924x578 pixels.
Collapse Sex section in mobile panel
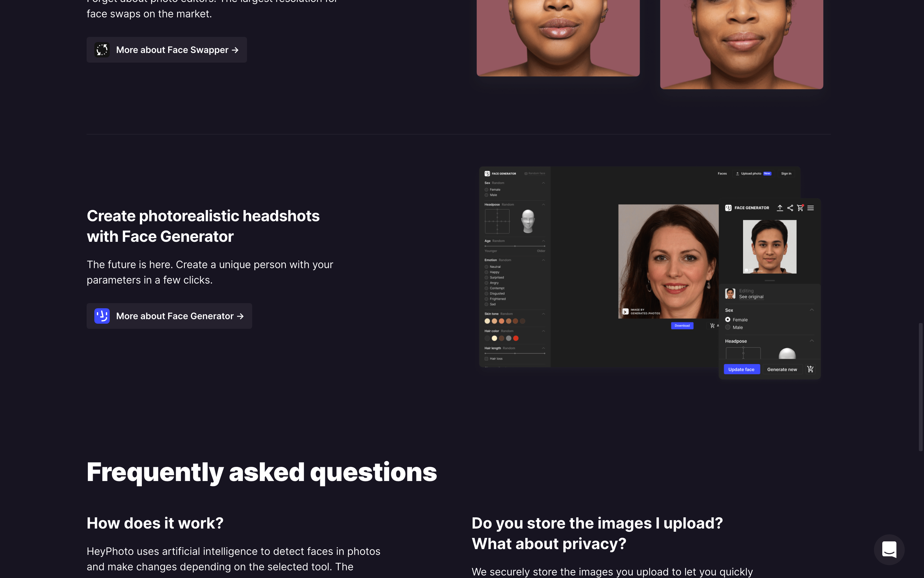(x=812, y=310)
